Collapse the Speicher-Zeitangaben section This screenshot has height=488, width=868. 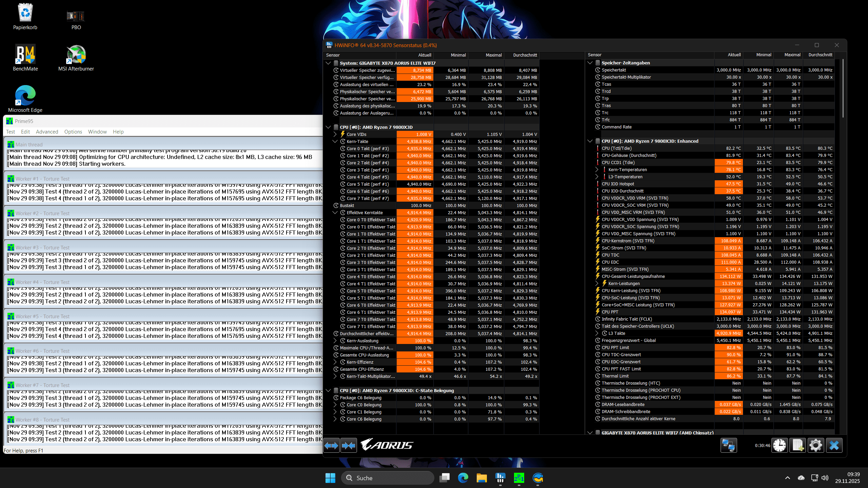[590, 63]
